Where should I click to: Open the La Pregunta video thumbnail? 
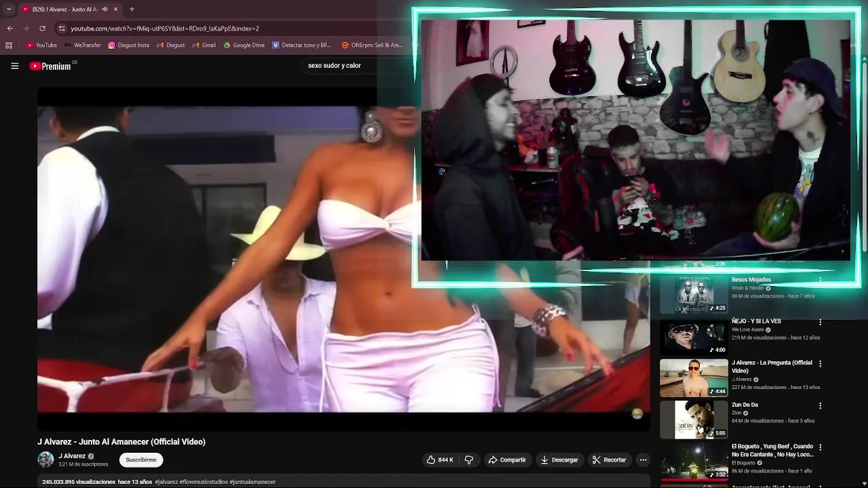click(694, 378)
